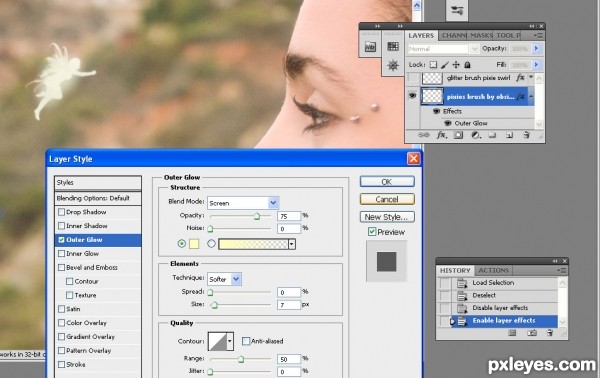Click fx icon on glitter brush pixie swirl layer

point(520,78)
